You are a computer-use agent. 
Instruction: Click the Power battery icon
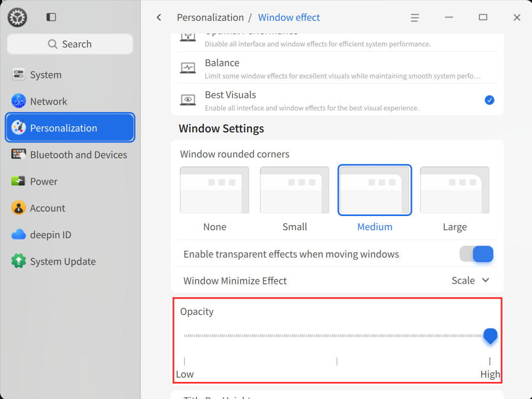pos(18,181)
